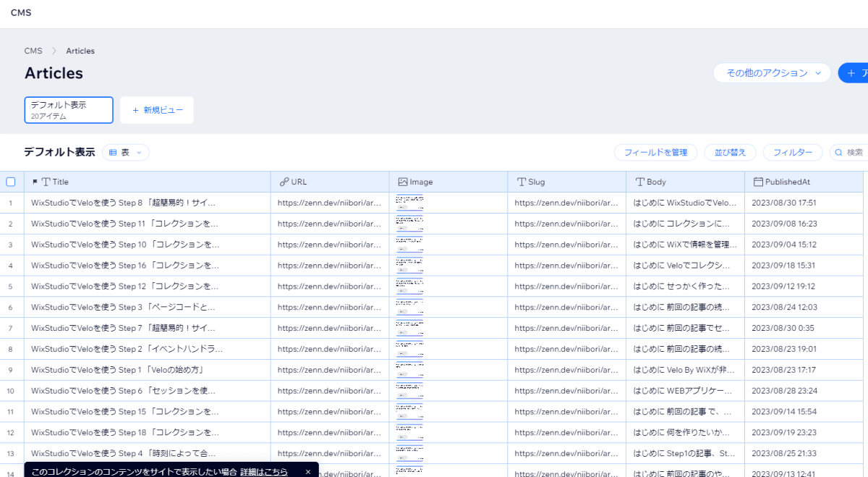868x477 pixels.
Task: Open the 並び替え sort options
Action: [730, 153]
